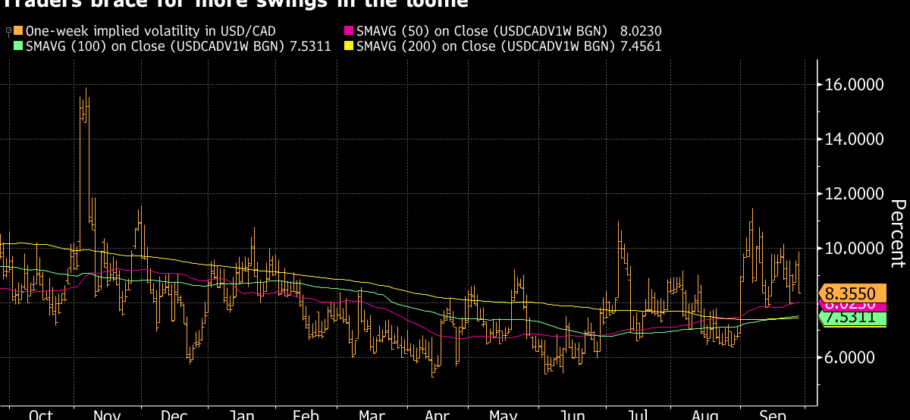
Task: Click the Jun x-axis month label
Action: 571,414
